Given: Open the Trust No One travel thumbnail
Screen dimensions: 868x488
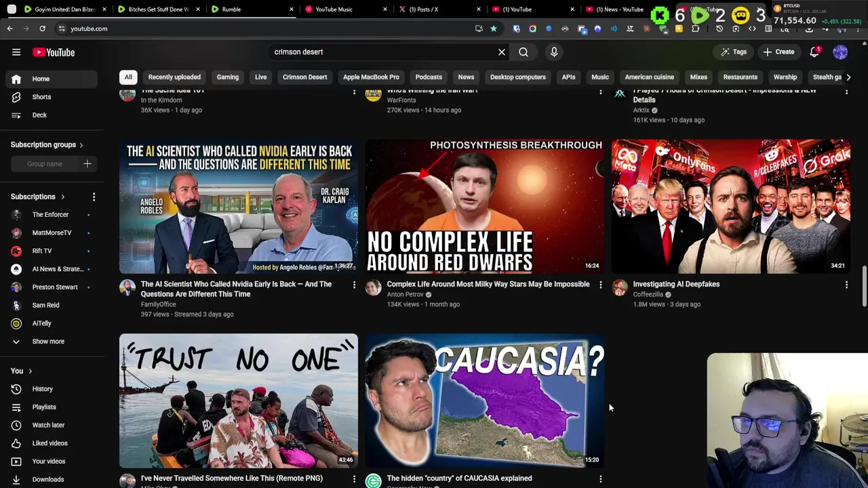Looking at the screenshot, I should tap(239, 401).
